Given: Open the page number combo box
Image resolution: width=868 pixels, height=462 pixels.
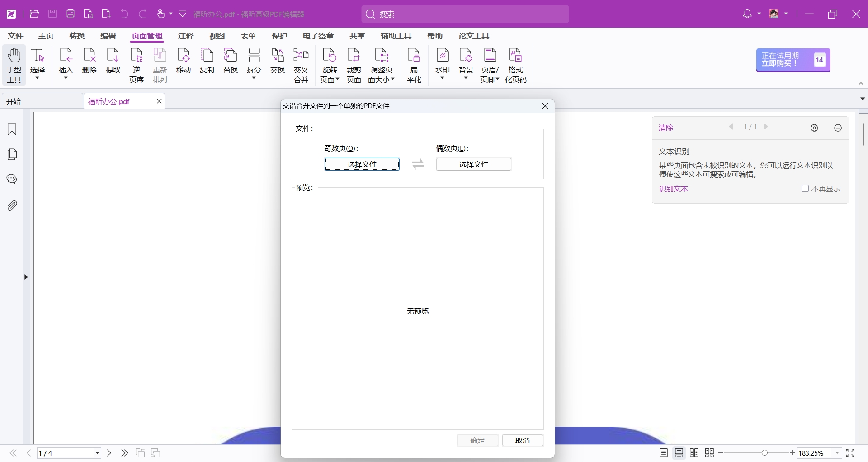Looking at the screenshot, I should click(x=69, y=453).
